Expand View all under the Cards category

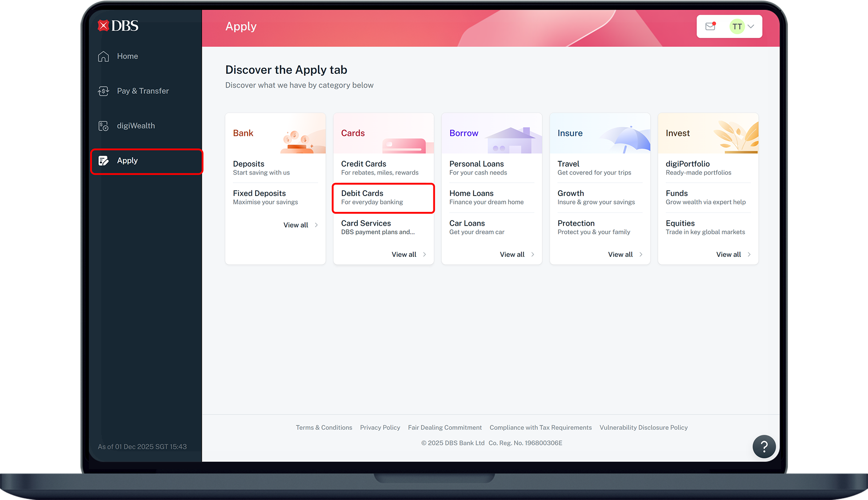tap(404, 254)
